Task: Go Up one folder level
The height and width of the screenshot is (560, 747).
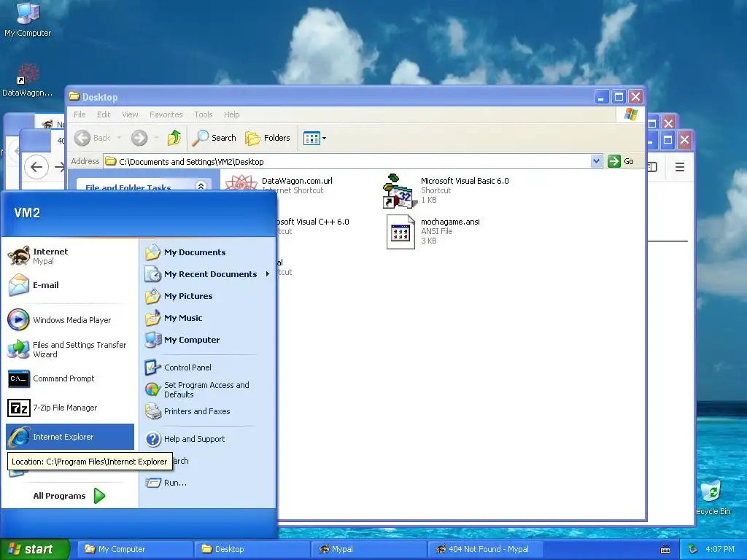Action: click(x=174, y=138)
